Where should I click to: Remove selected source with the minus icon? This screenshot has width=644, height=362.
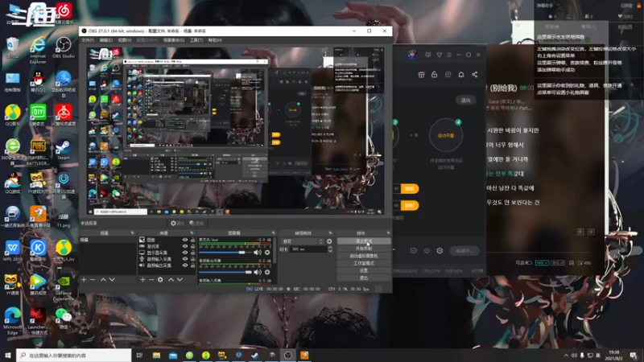pyautogui.click(x=151, y=279)
